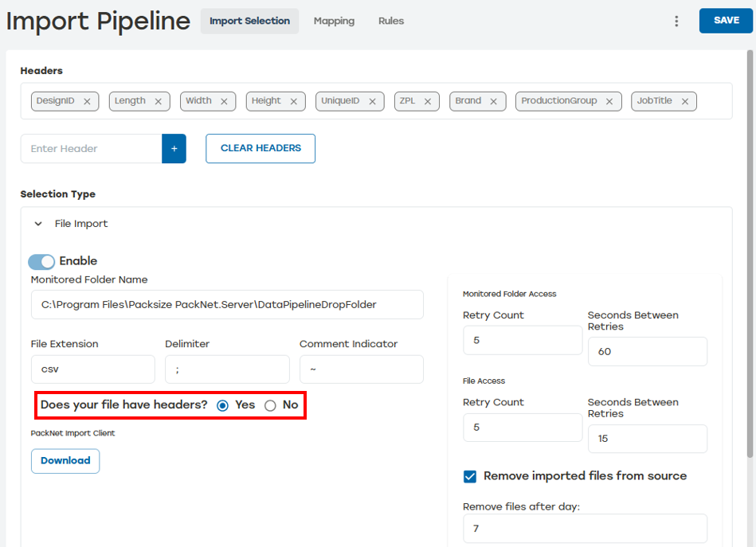Viewport: 756px width, 547px height.
Task: Remove the DesignID header chip
Action: tap(88, 102)
